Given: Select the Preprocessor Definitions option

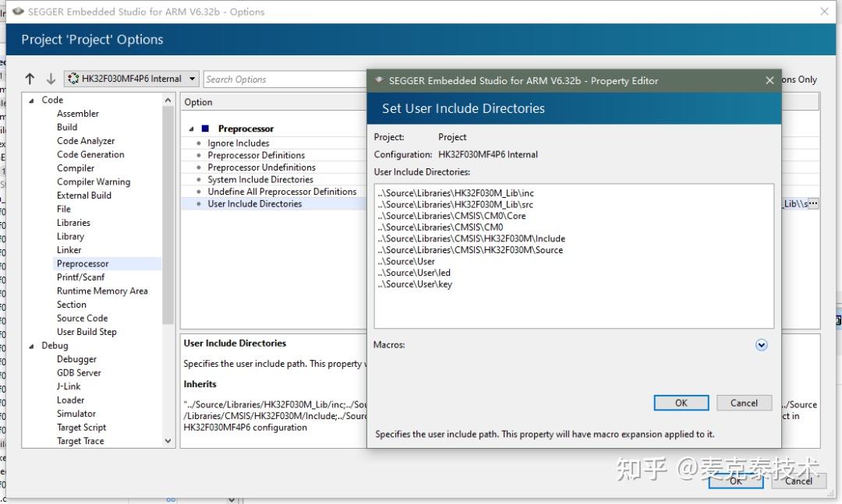Looking at the screenshot, I should (256, 155).
